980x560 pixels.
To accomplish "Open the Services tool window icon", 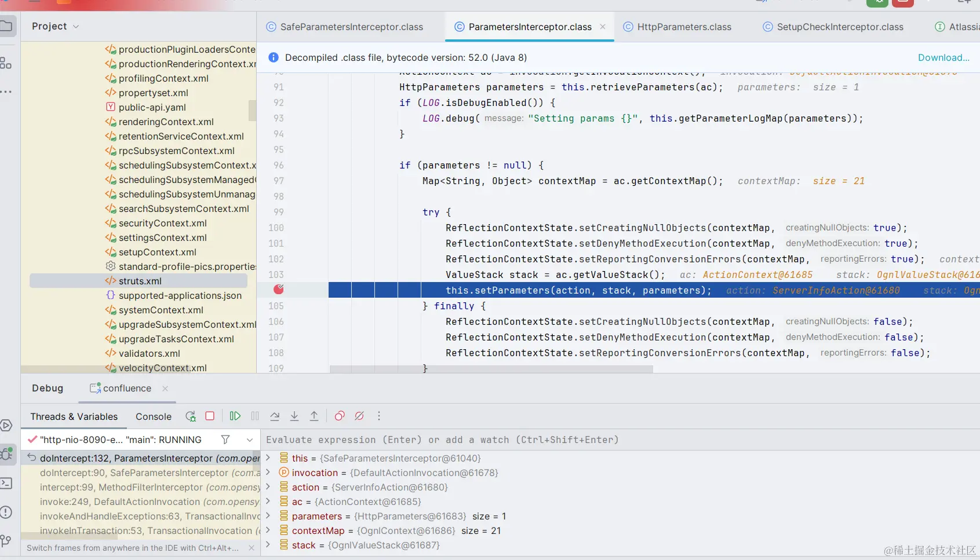I will point(6,426).
